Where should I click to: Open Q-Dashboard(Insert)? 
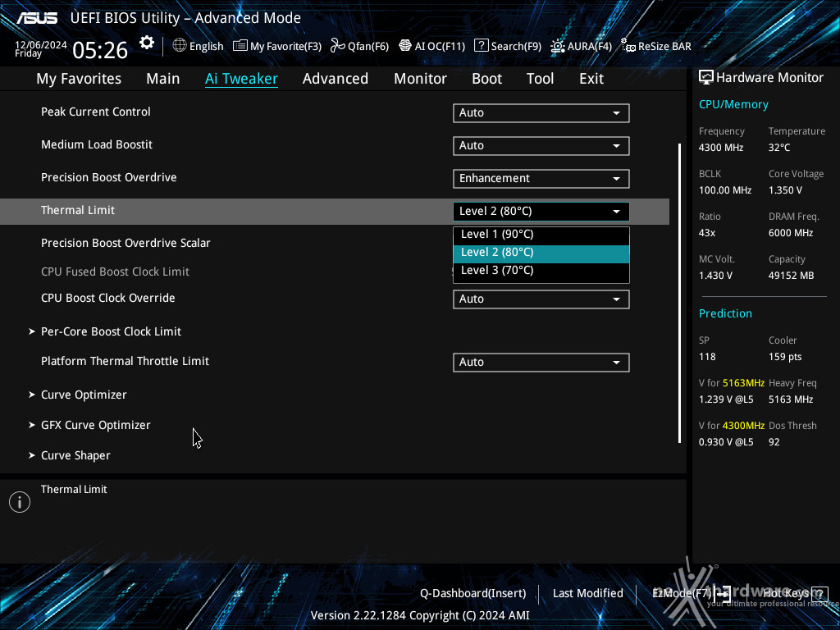point(473,594)
